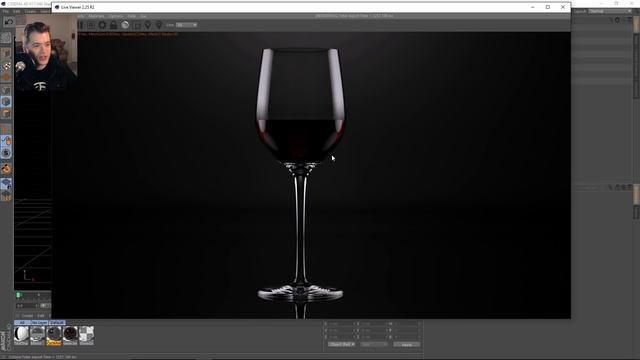Open the Layout dropdown at top right
The height and width of the screenshot is (360, 640).
tap(610, 11)
